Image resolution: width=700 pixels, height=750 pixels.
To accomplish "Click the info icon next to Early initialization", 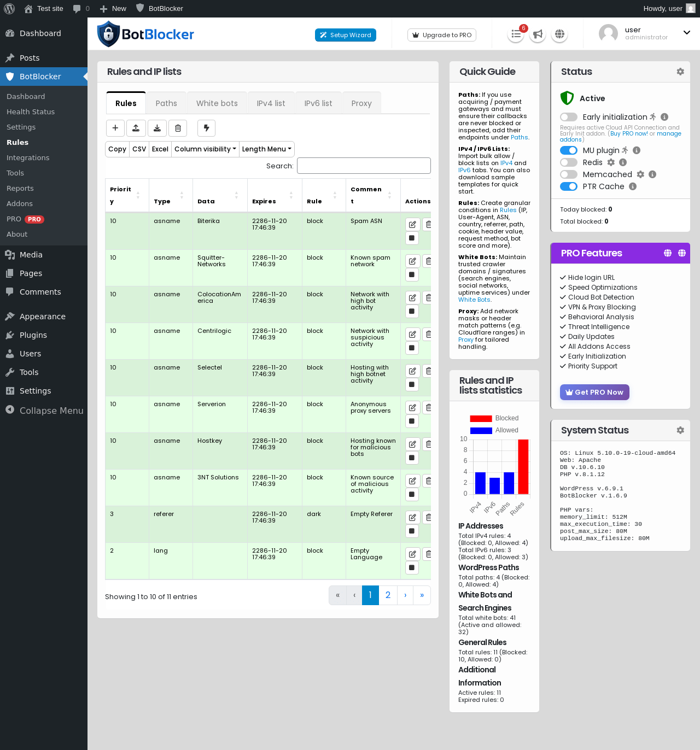I will [x=664, y=117].
